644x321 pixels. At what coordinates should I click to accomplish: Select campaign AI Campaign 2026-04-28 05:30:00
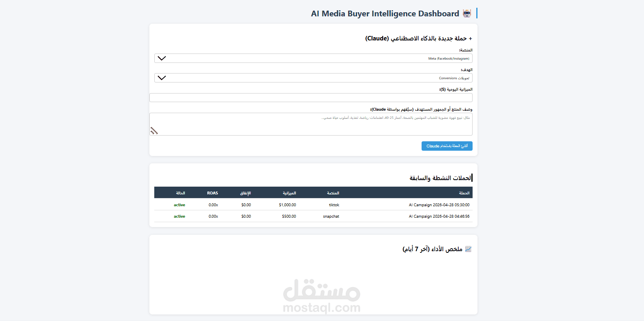439,205
